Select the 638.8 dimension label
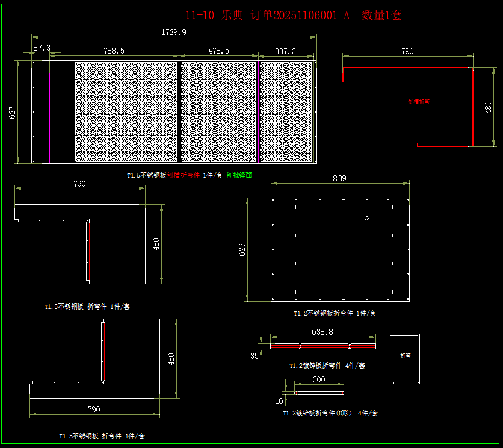This screenshot has width=503, height=448. pyautogui.click(x=322, y=331)
